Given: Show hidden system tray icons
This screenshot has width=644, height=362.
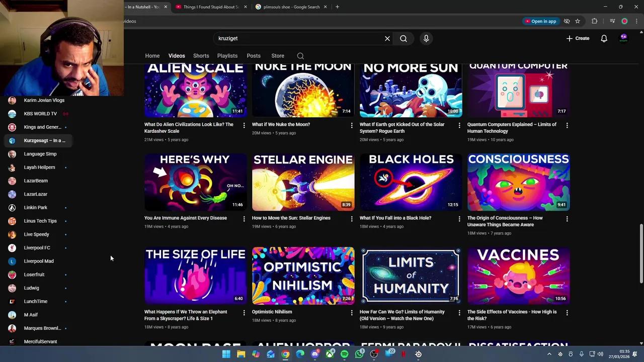Looking at the screenshot, I should click(x=549, y=354).
